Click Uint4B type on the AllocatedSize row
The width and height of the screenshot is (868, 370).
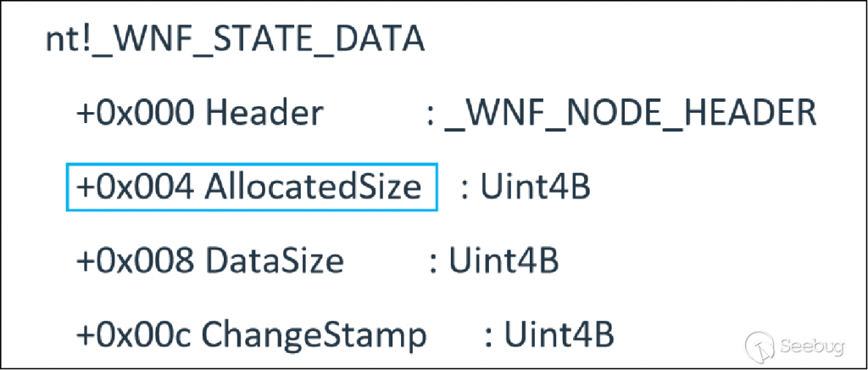coord(535,188)
